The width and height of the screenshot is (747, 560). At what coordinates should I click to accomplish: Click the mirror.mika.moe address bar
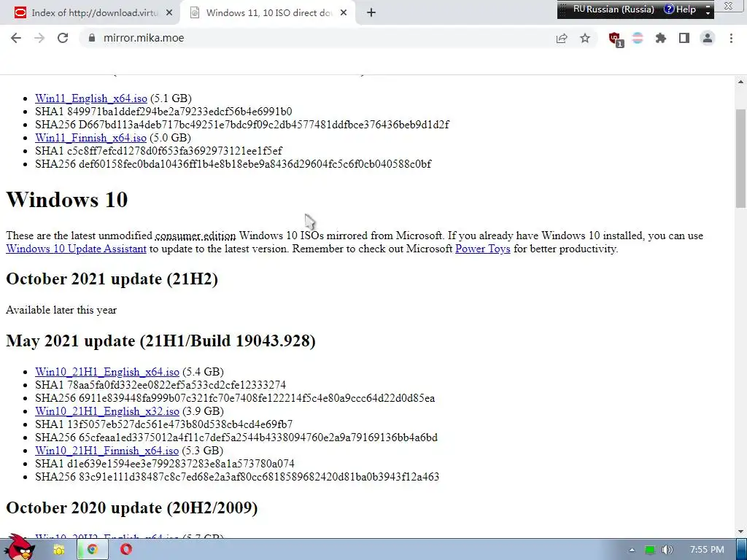coord(314,38)
